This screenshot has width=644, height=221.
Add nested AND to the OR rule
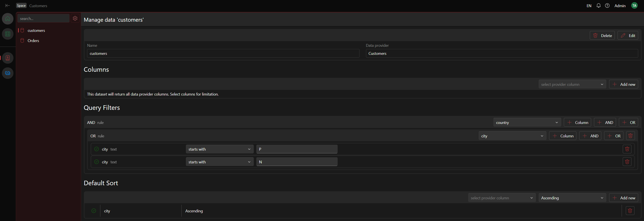click(x=590, y=136)
